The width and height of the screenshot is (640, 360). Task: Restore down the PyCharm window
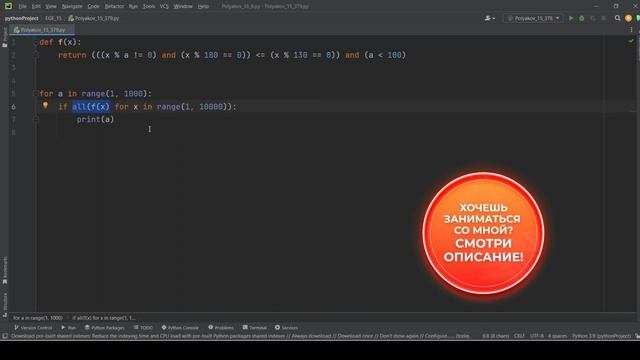click(x=616, y=6)
